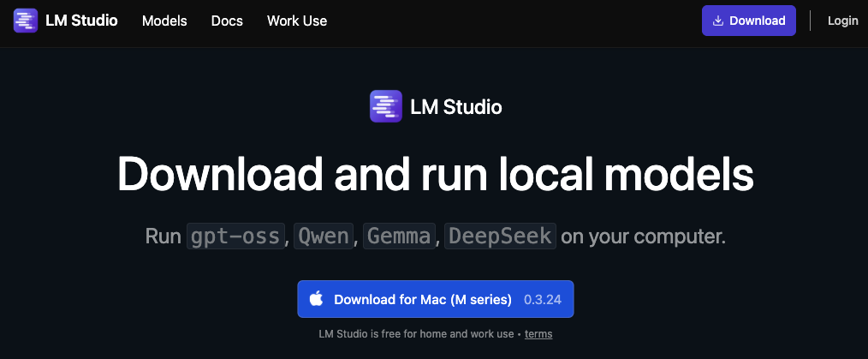Click the 'Download and run local models' heading
Image resolution: width=868 pixels, height=359 pixels.
[x=435, y=174]
